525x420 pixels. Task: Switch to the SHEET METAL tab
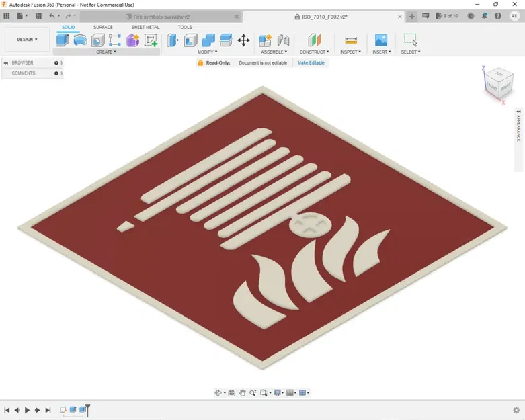[x=145, y=27]
